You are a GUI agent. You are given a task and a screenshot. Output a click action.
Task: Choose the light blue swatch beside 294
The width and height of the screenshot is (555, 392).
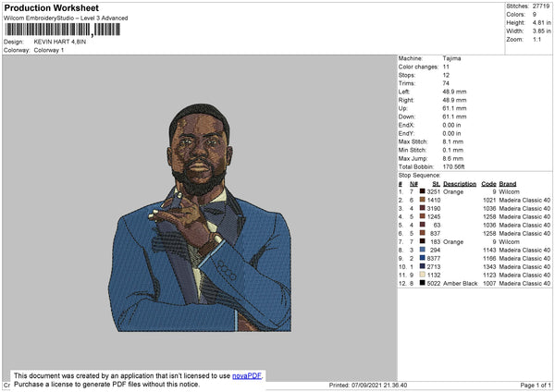(x=423, y=250)
